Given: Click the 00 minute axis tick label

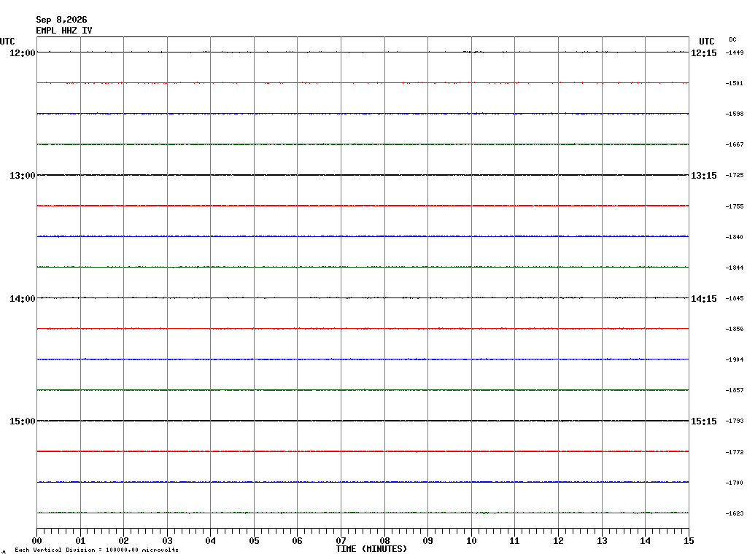Looking at the screenshot, I should [36, 541].
